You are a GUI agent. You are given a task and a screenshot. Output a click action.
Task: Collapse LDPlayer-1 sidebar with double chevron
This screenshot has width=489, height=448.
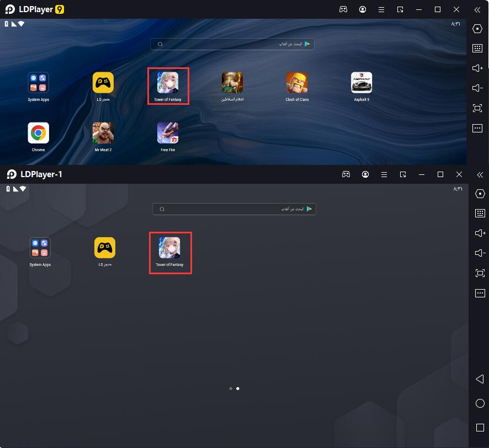point(480,174)
